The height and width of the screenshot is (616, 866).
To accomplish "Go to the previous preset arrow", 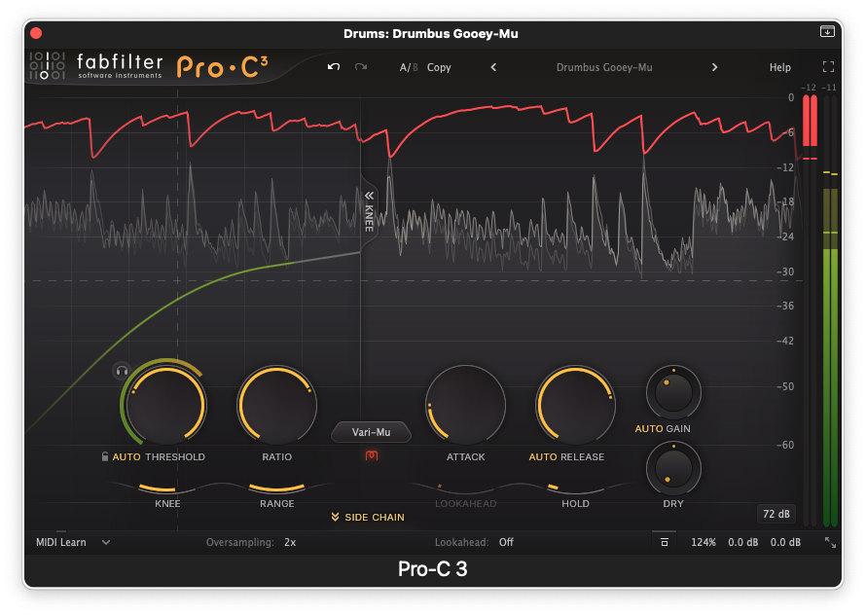I will pos(493,67).
